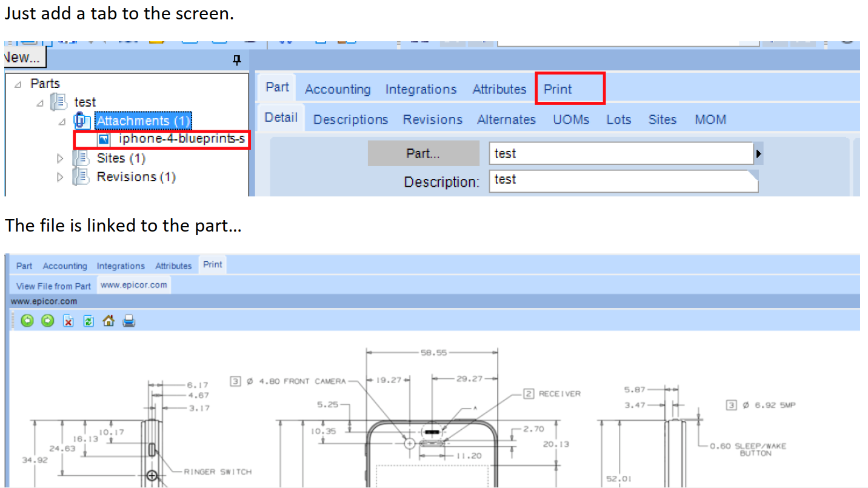Screen dimensions: 868x488
Task: Switch to the UOMs subtab
Action: tap(571, 120)
